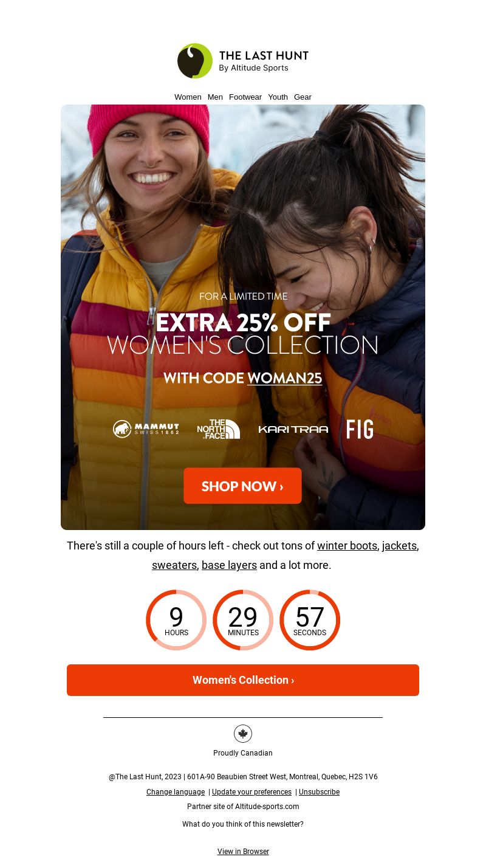The width and height of the screenshot is (486, 868).
Task: Open the sweaters link
Action: [x=174, y=565]
